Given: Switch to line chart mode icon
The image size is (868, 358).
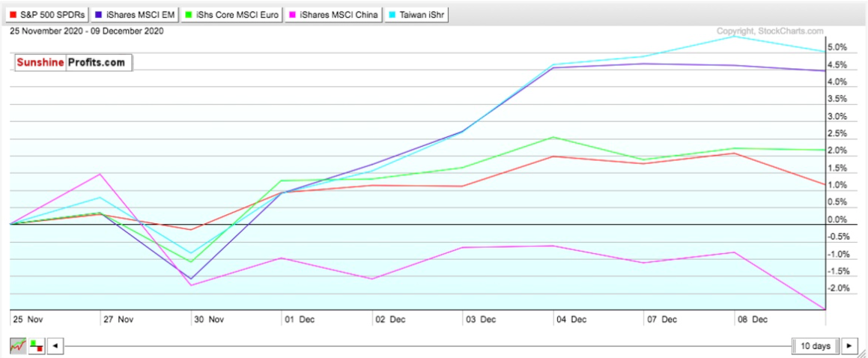Looking at the screenshot, I should [18, 346].
